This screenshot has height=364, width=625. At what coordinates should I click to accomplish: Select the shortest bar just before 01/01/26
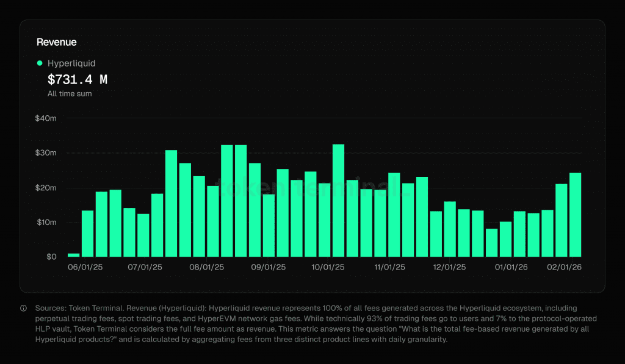pyautogui.click(x=491, y=243)
